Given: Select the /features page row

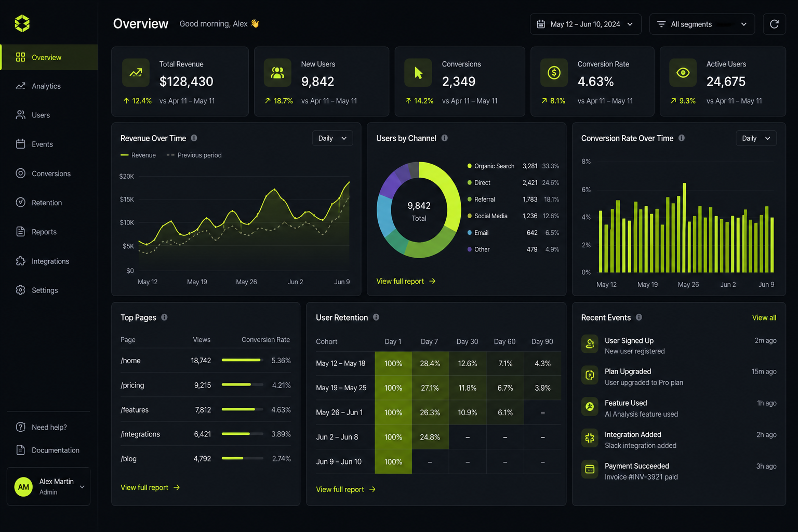Looking at the screenshot, I should (x=206, y=410).
